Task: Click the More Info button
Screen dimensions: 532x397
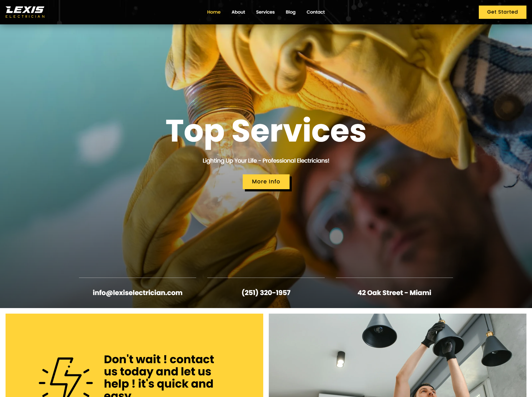Action: point(266,182)
